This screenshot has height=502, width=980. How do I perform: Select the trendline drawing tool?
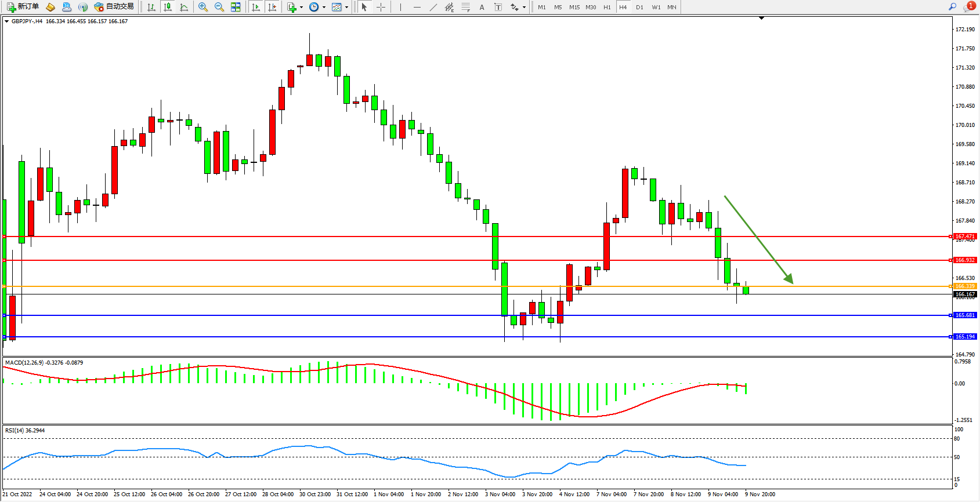433,7
